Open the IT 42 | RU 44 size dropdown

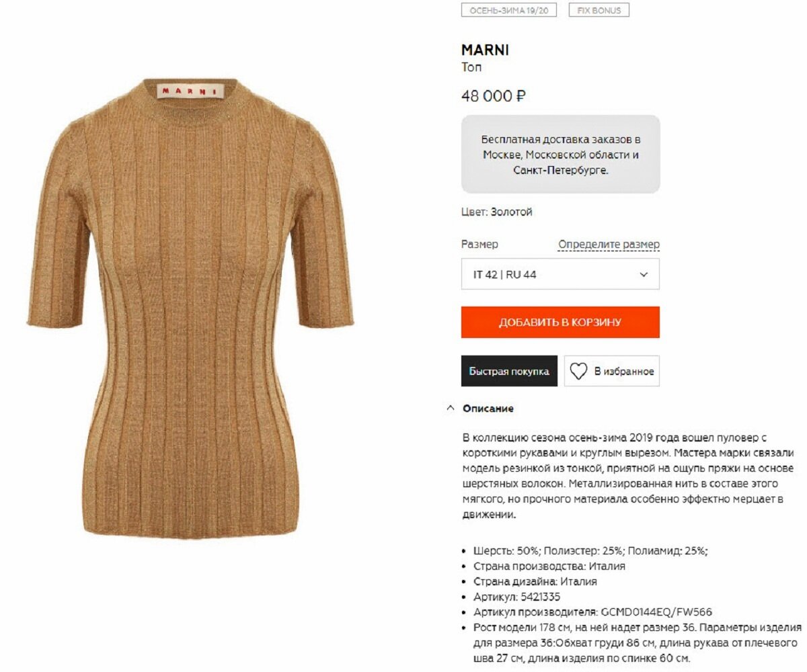point(560,274)
